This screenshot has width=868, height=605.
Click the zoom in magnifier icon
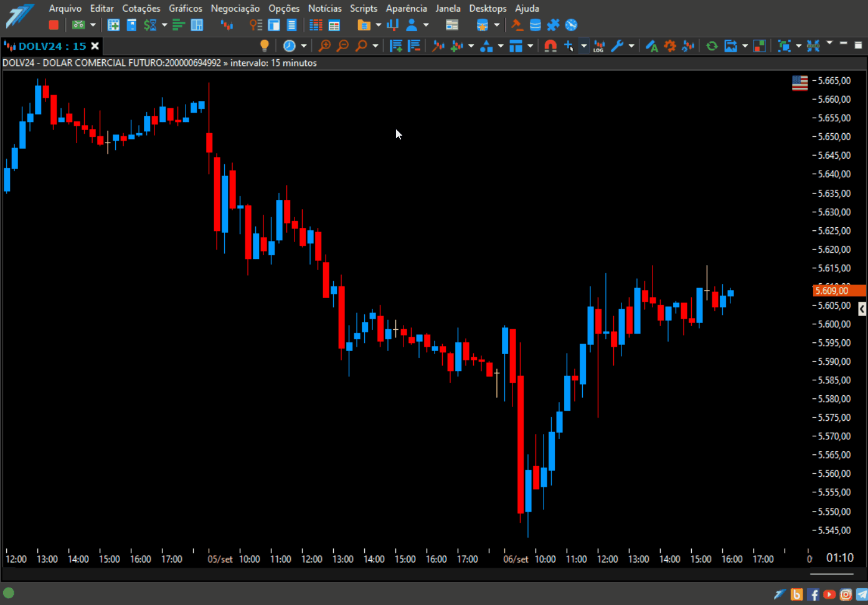pos(324,45)
